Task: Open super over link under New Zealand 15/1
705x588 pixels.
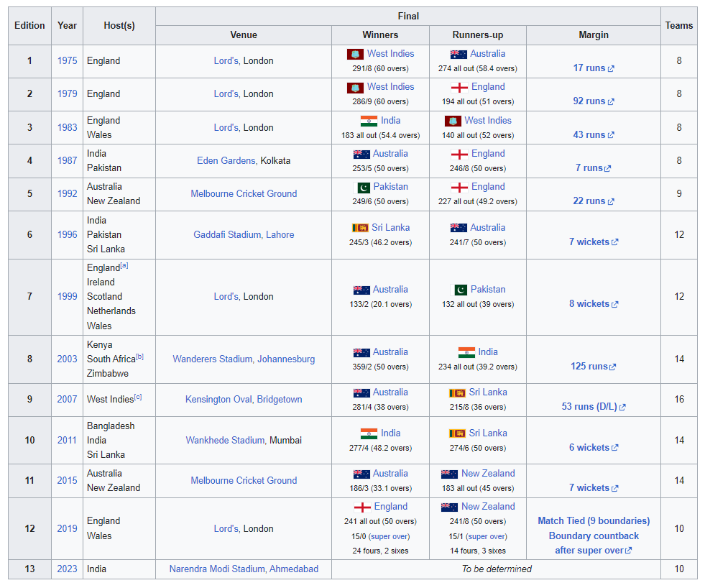Action: 487,537
